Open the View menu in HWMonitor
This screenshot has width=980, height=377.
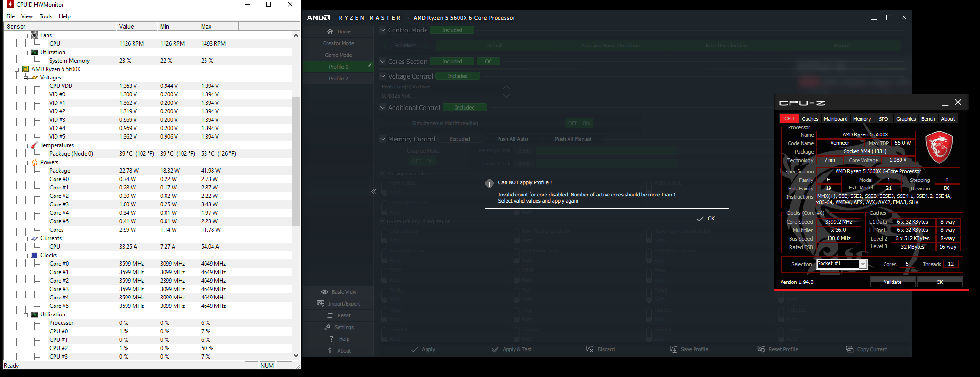(x=27, y=16)
